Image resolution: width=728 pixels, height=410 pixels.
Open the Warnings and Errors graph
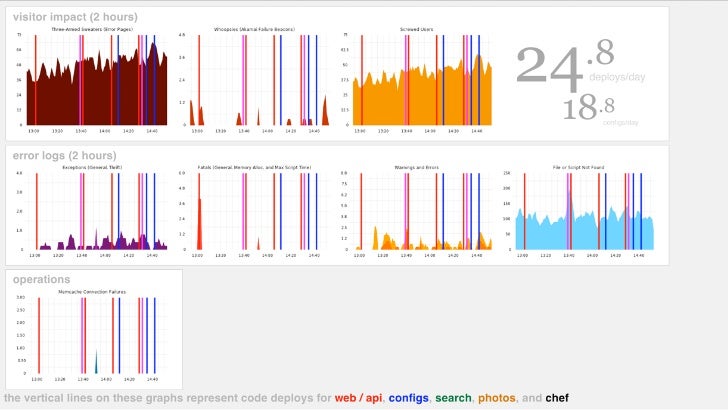point(416,211)
